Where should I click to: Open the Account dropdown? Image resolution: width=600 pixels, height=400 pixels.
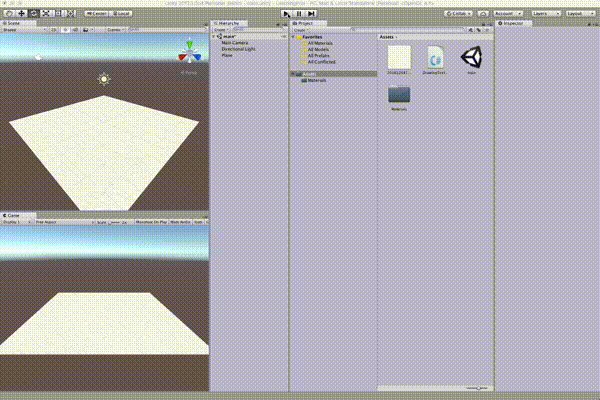point(508,13)
